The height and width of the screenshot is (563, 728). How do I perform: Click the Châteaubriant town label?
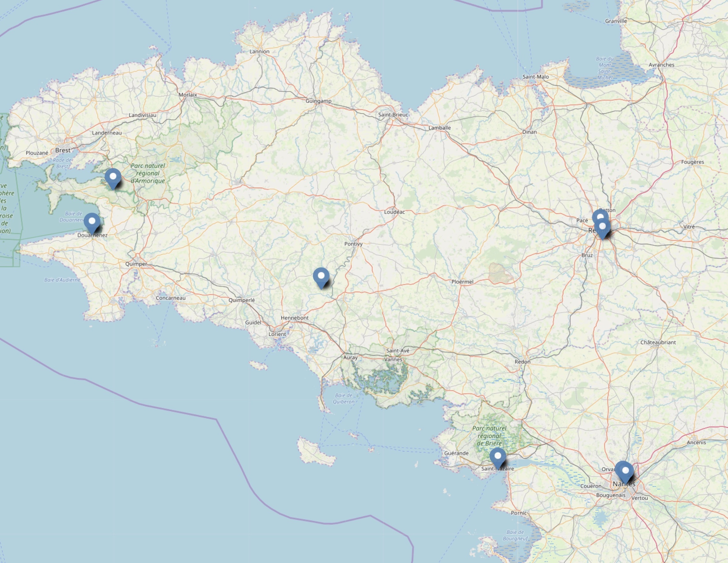pyautogui.click(x=658, y=342)
